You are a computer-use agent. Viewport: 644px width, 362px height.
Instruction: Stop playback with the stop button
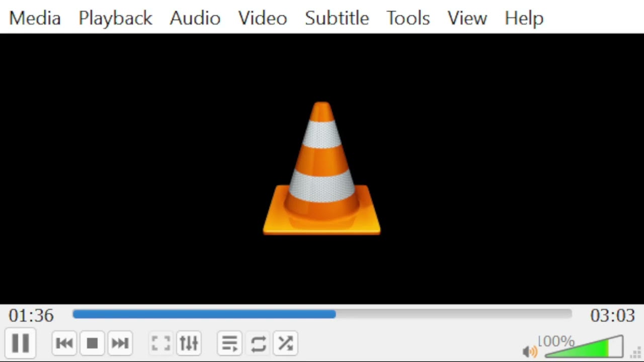point(92,343)
